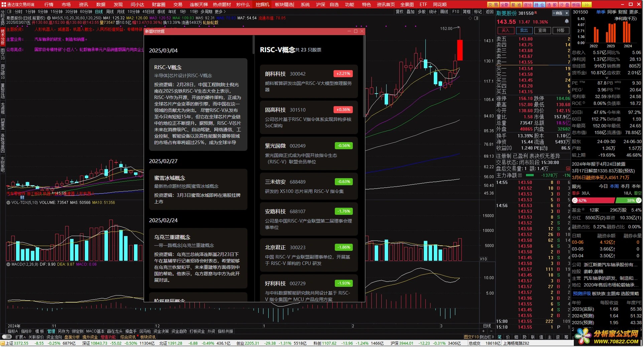Toggle the chart layout icon before 分时

coord(9,11)
